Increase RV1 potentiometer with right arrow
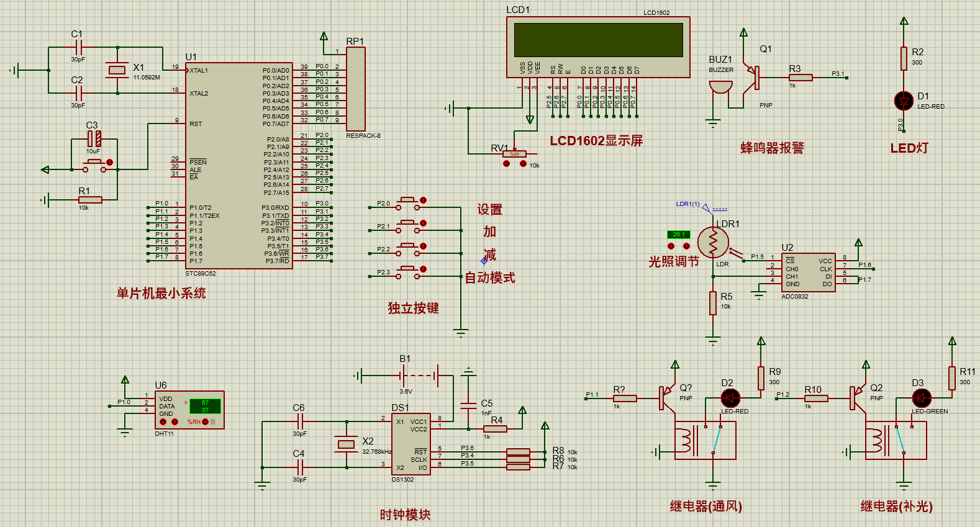The height and width of the screenshot is (527, 980). point(523,164)
